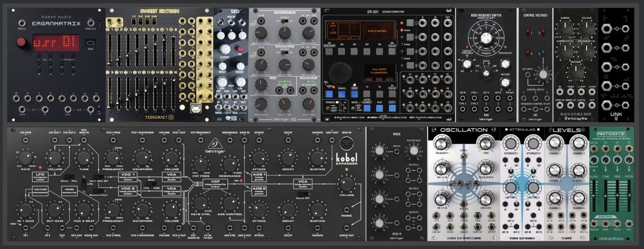Click the ATTENUATE 1 knob on Attenulag module
The image size is (644, 249).
(510, 143)
